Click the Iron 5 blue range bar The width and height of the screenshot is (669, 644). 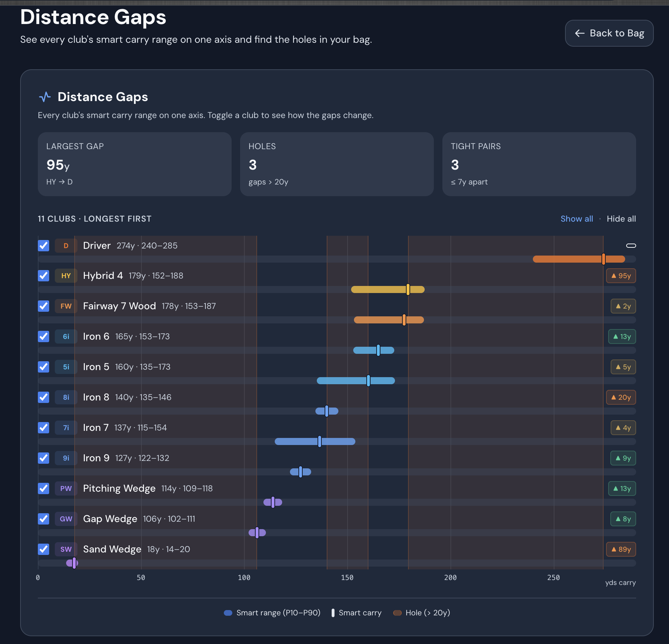(356, 381)
